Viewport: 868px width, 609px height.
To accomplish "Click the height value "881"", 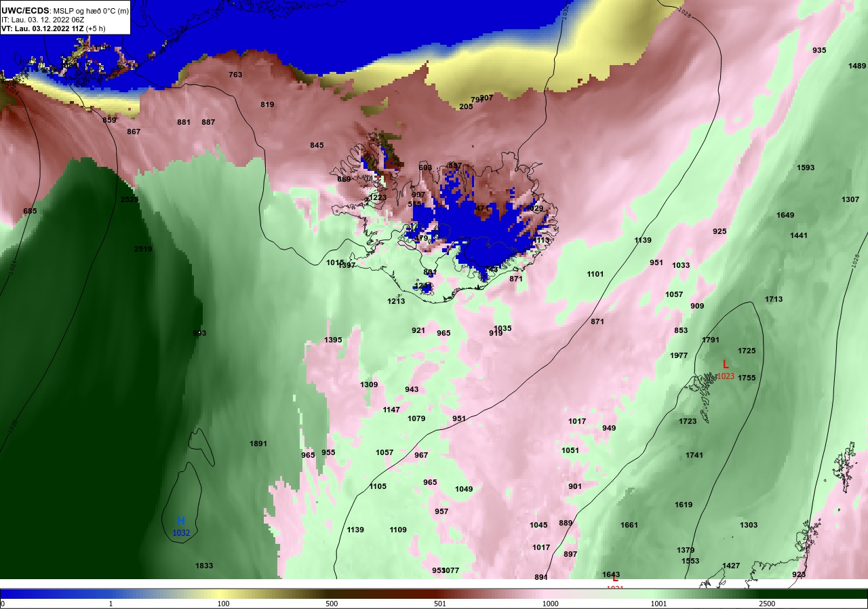I will click(184, 122).
